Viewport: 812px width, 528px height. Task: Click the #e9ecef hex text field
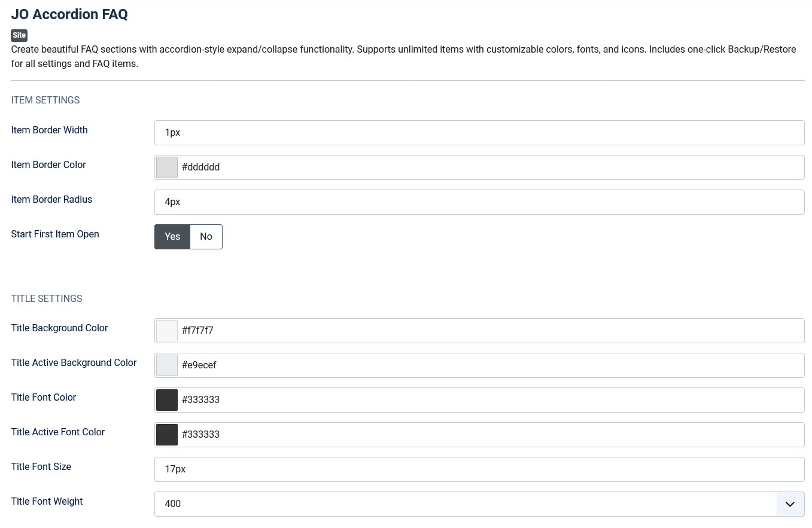point(491,365)
